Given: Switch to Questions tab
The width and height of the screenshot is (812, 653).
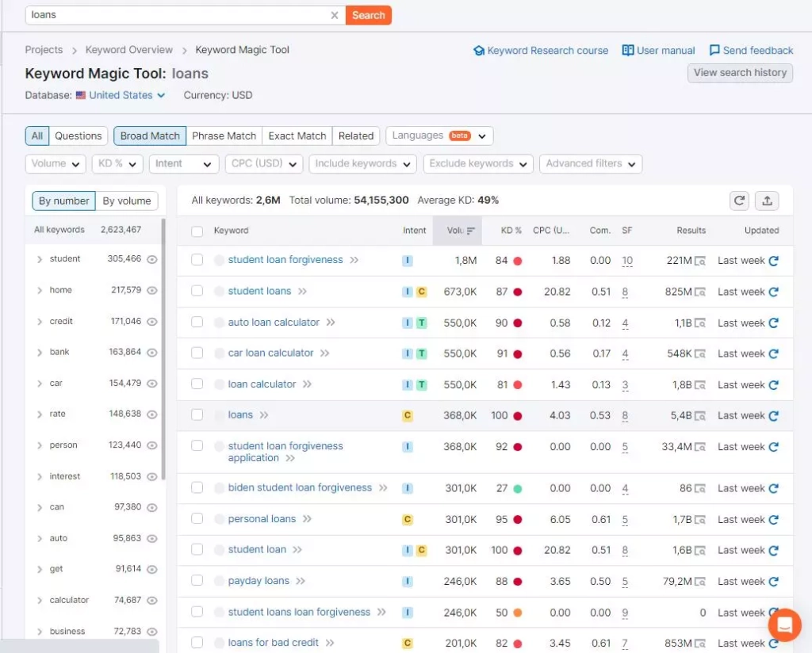Looking at the screenshot, I should click(79, 136).
